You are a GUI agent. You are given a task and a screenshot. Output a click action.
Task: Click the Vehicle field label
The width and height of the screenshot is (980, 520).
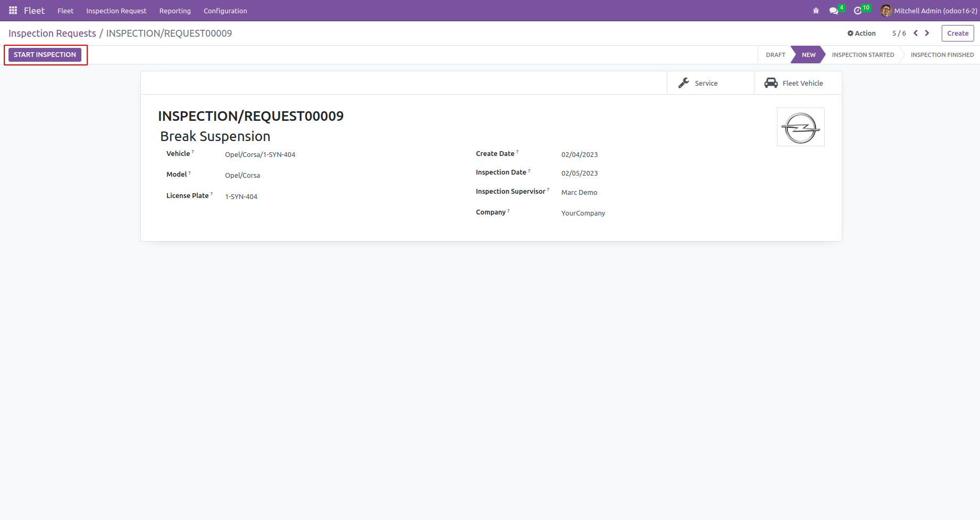(x=178, y=153)
